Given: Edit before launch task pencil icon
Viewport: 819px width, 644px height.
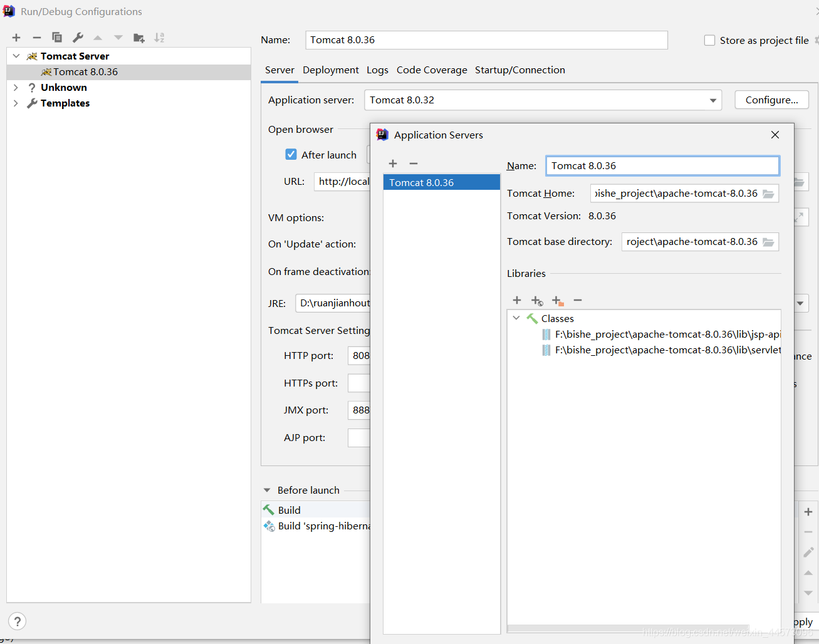Looking at the screenshot, I should tap(808, 552).
